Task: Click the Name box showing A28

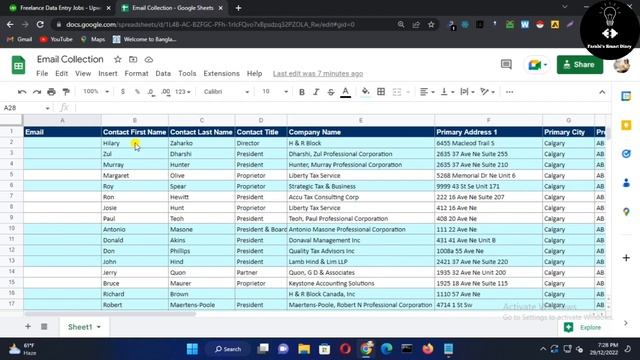Action: pyautogui.click(x=27, y=108)
